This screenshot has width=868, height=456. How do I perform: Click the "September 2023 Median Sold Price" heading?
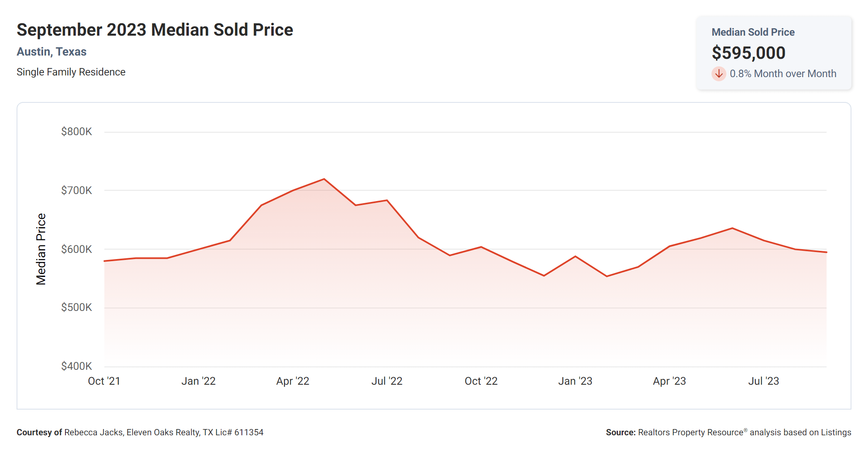tap(154, 30)
